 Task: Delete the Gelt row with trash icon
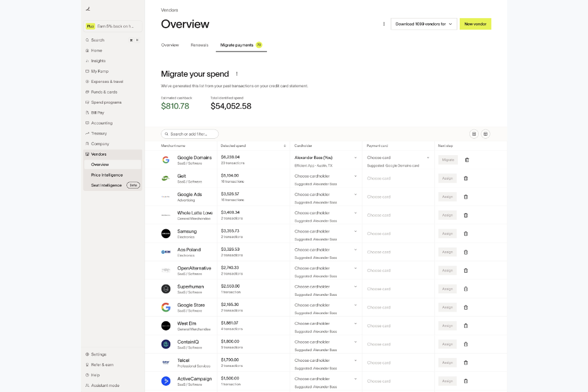coord(465,178)
